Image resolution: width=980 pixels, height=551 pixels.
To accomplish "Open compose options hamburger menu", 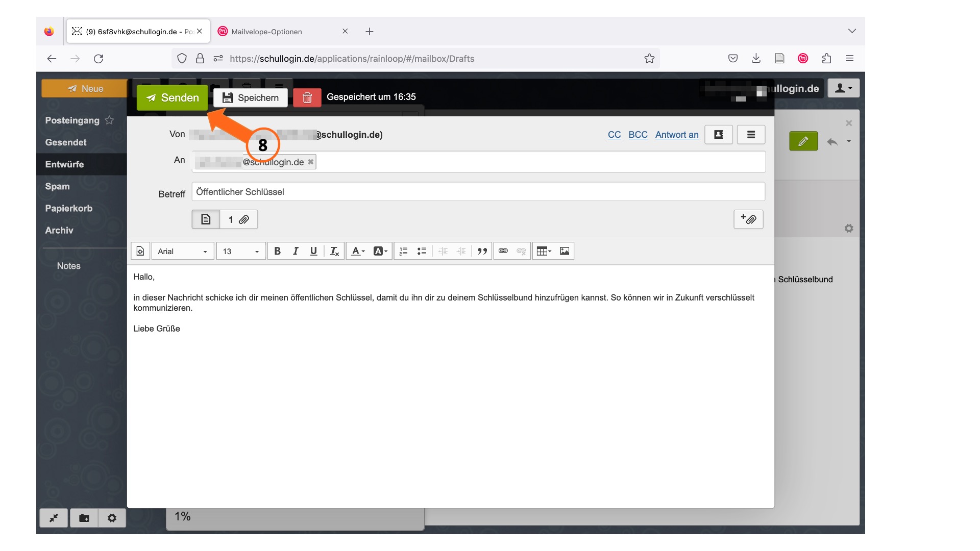I will click(751, 135).
